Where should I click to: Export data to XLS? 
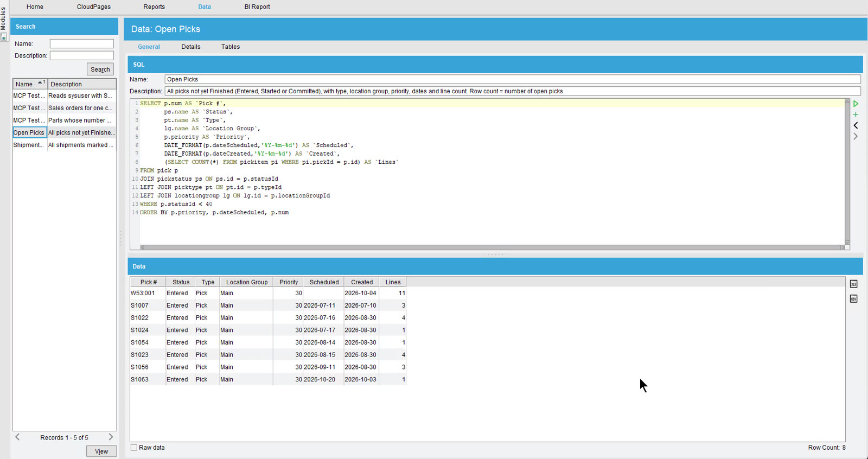click(853, 284)
